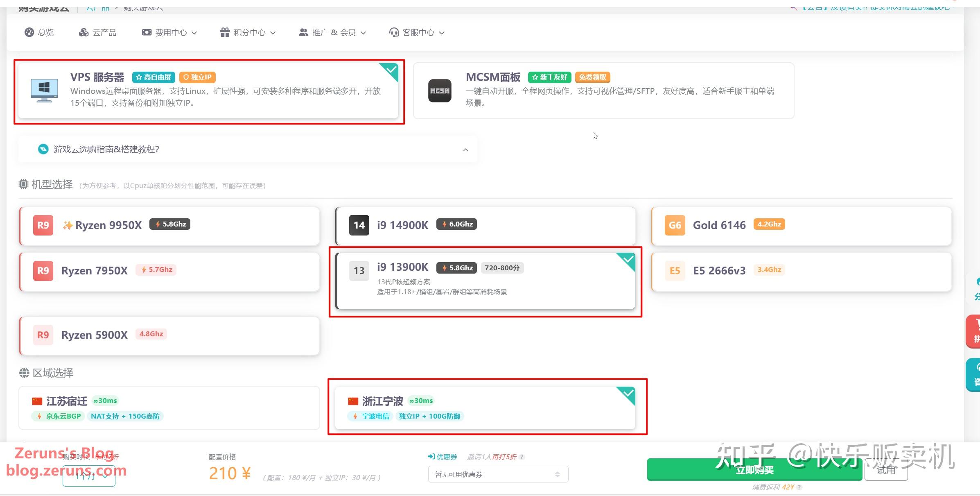Go to the 总览 menu item

[x=39, y=32]
